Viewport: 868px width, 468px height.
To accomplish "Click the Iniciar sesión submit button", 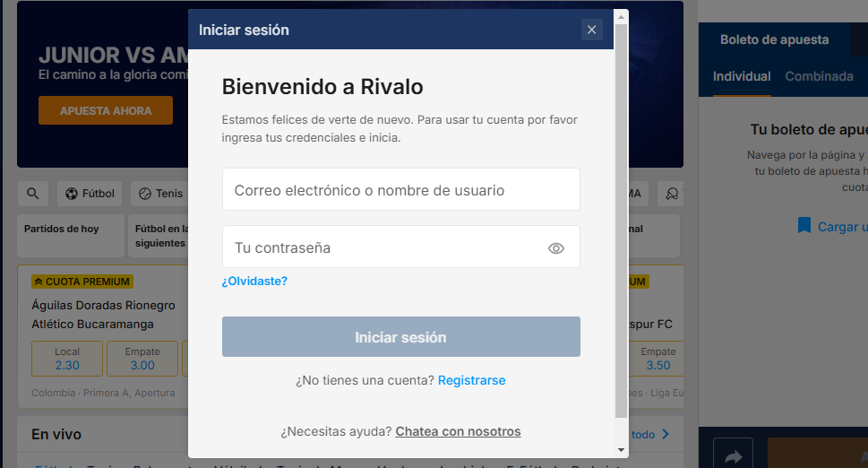I will 400,337.
